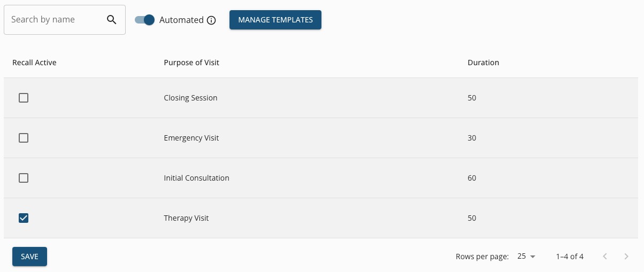Check Recall Active for Closing Session
The height and width of the screenshot is (272, 644).
(24, 98)
